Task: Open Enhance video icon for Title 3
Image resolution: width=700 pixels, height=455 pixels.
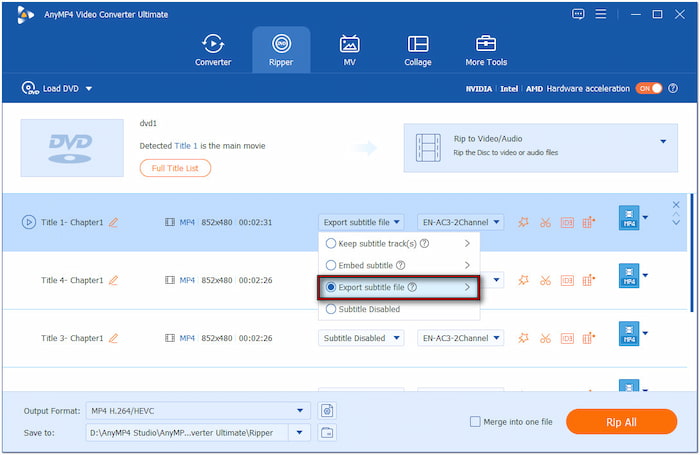Action: click(589, 338)
